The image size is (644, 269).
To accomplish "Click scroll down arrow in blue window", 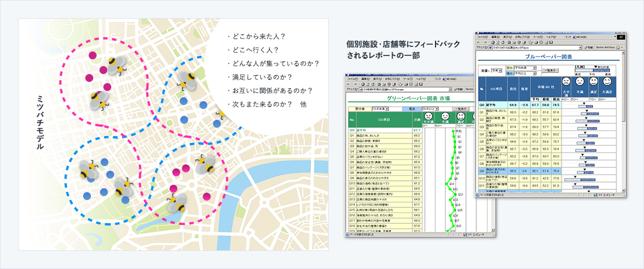I will [624, 190].
